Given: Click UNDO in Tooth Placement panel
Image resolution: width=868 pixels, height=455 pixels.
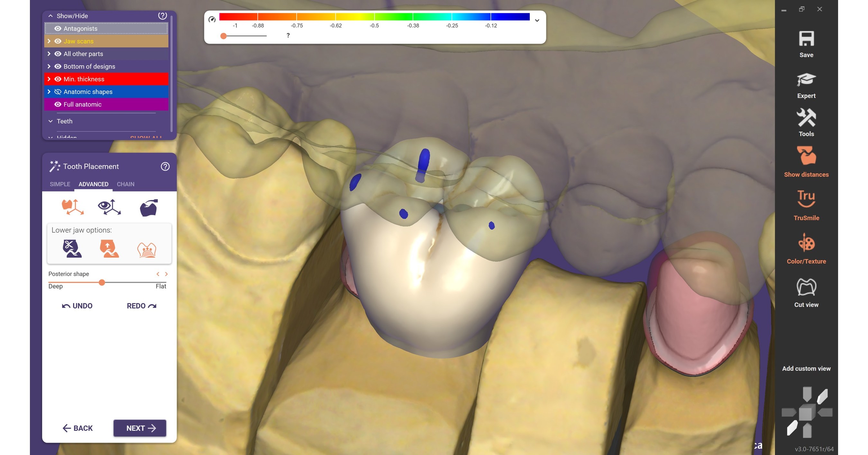Looking at the screenshot, I should click(x=77, y=306).
